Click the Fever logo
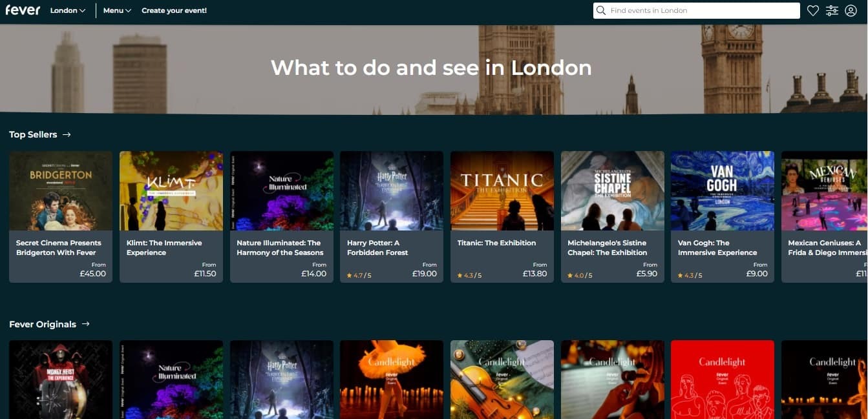Image resolution: width=868 pixels, height=419 pixels. [x=23, y=10]
